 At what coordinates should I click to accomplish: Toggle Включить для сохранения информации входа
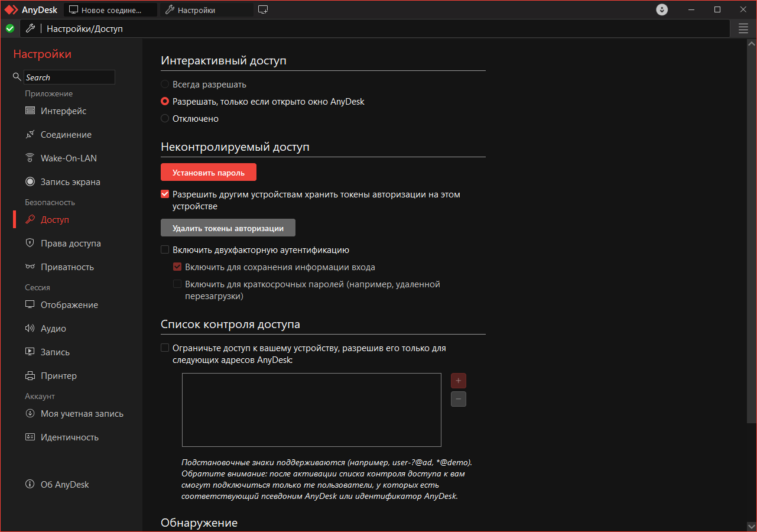pyautogui.click(x=177, y=267)
